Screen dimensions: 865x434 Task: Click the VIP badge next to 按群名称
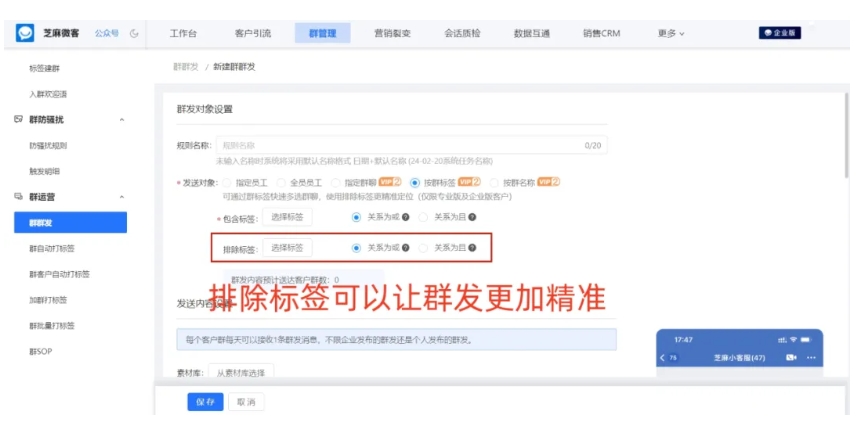tap(549, 182)
